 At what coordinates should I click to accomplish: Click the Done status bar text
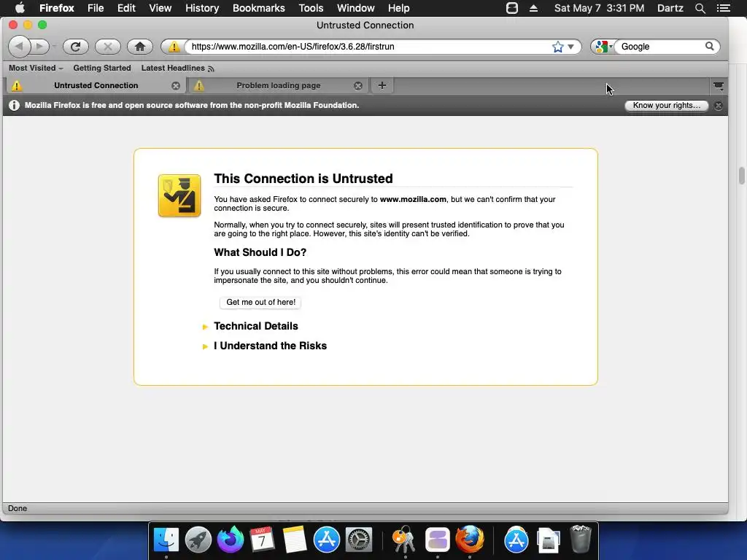[18, 508]
